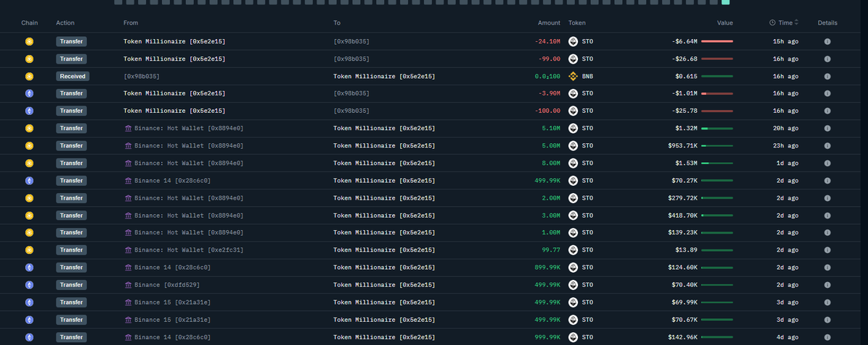Open Binance: Hot Wallet [0xe2fc31] link
The width and height of the screenshot is (868, 345).
point(189,250)
